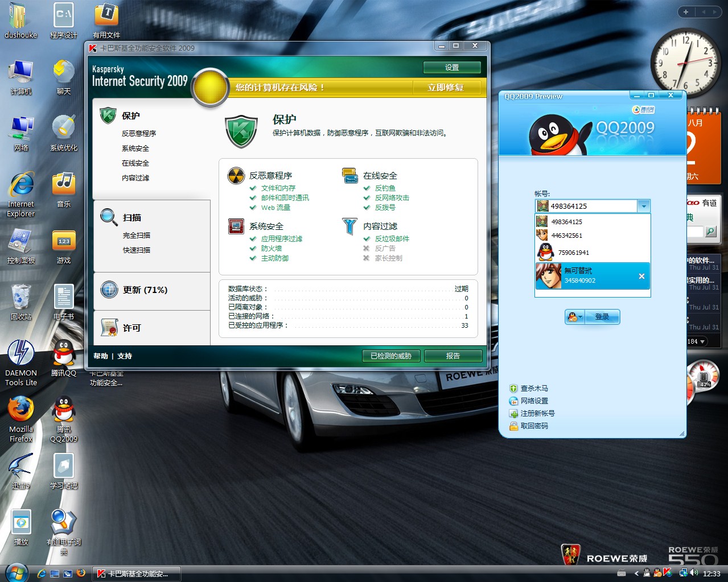Open 在线安全 in the sidebar list
This screenshot has height=582, width=728.
[x=135, y=163]
